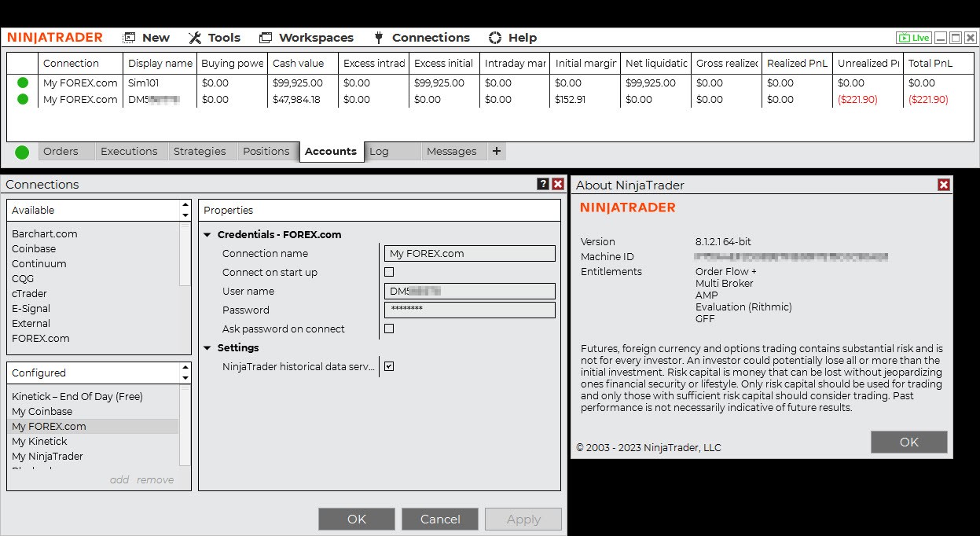Uncheck NinjaTrader historical data server checkbox
This screenshot has width=980, height=536.
point(389,366)
